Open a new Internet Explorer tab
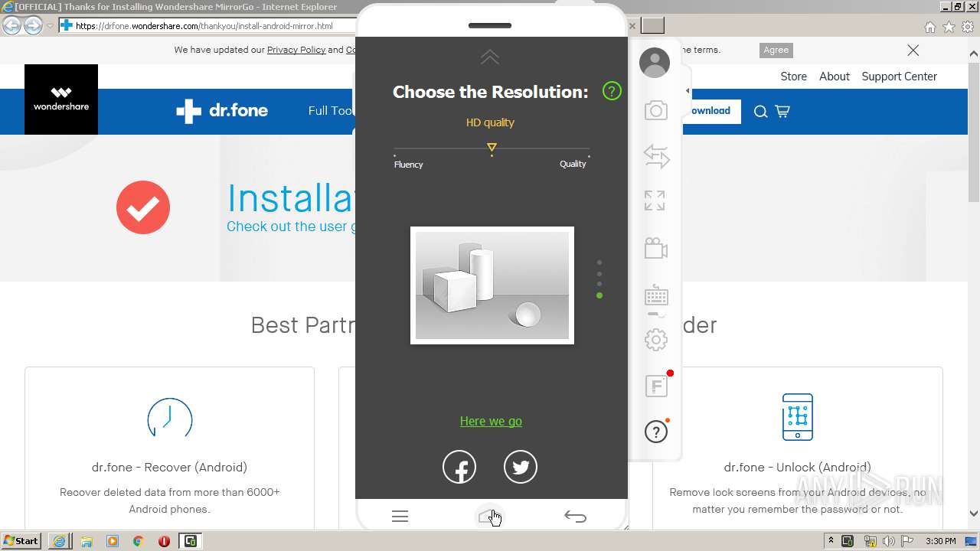Screen dimensions: 980x551 [653, 26]
